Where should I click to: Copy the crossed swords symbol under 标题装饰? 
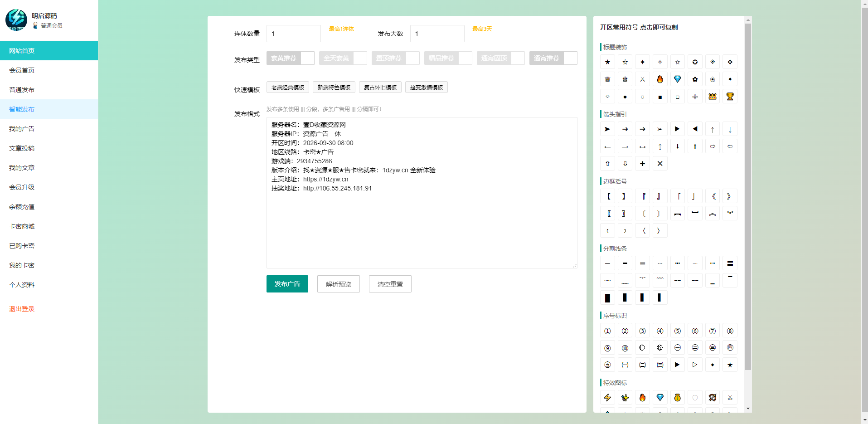(642, 79)
